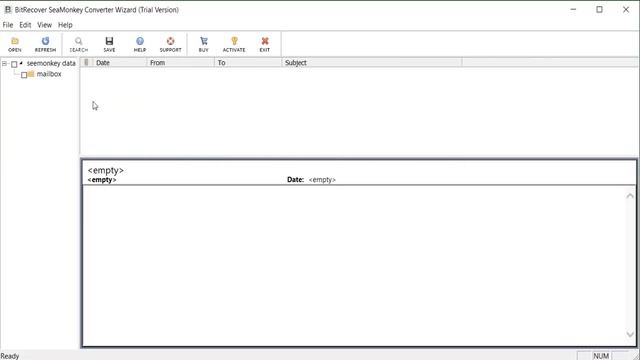Click the Save toolbar icon
This screenshot has height=360, width=640.
click(109, 44)
